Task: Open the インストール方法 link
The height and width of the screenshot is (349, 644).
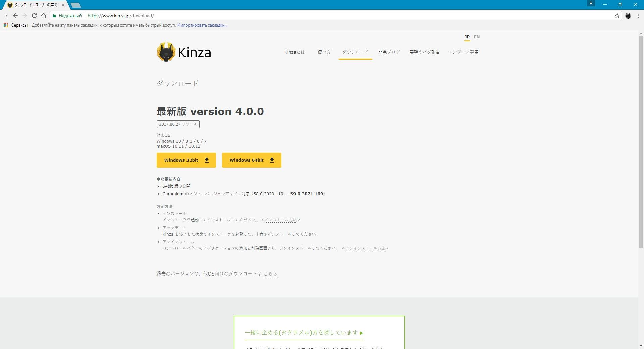Action: click(281, 220)
